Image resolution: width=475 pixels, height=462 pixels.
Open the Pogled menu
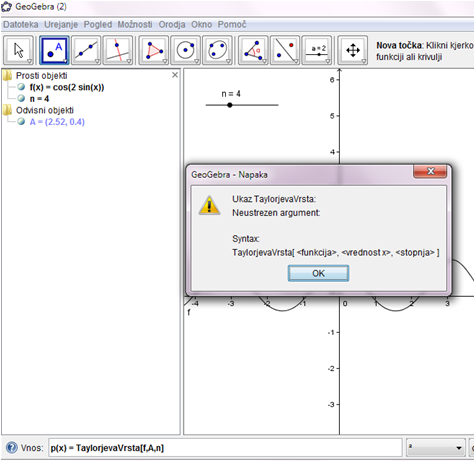pos(98,24)
